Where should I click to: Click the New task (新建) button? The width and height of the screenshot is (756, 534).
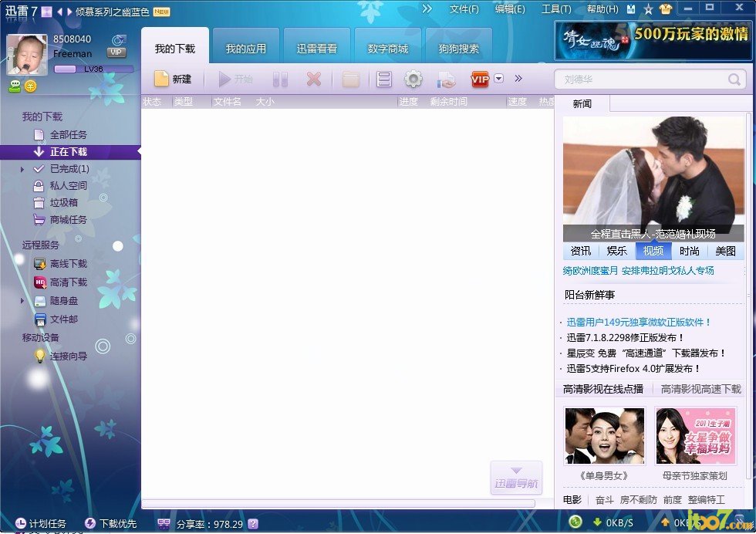coord(173,79)
